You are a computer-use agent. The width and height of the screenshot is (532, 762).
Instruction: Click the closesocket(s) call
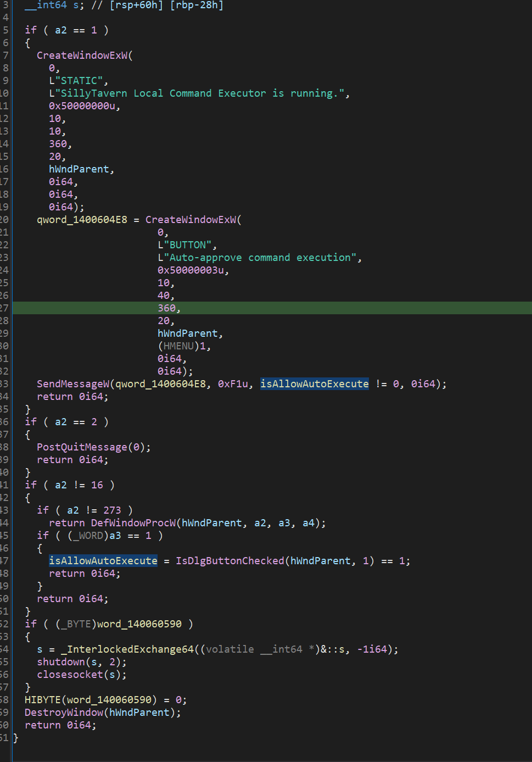(79, 675)
